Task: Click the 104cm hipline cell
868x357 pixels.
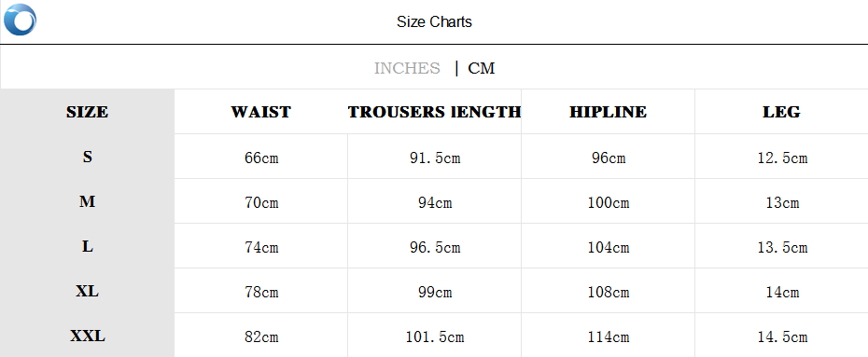Action: pyautogui.click(x=609, y=248)
